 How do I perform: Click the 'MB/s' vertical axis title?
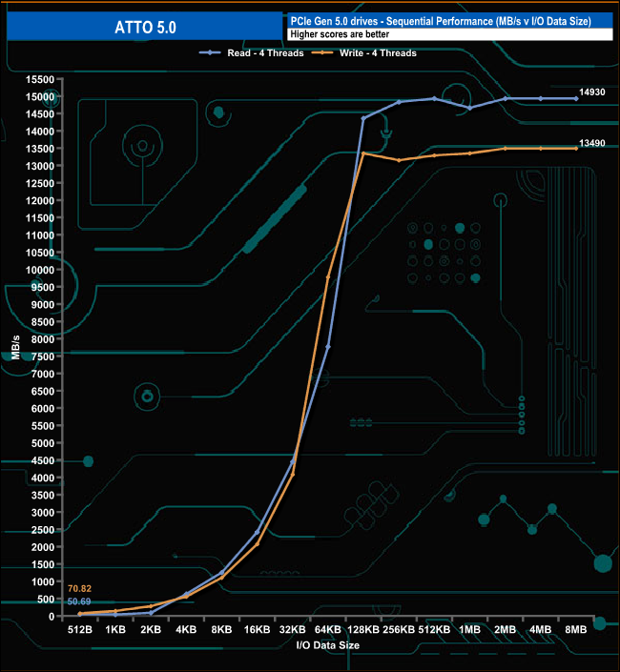coord(15,348)
